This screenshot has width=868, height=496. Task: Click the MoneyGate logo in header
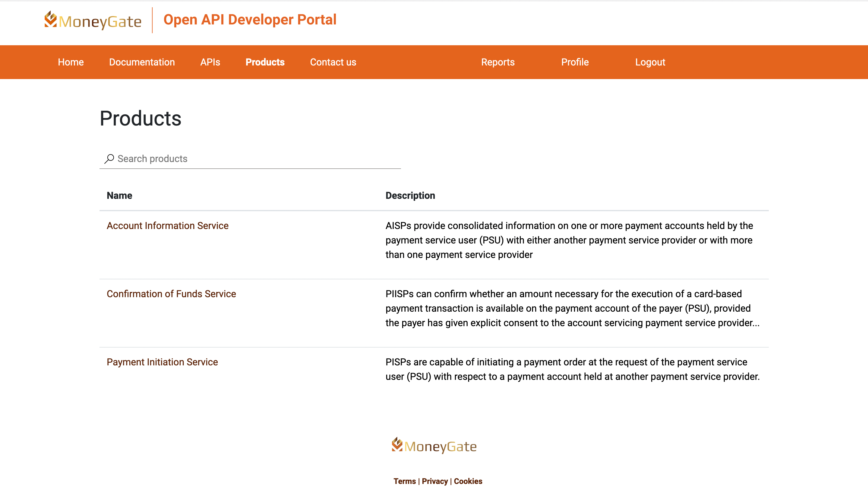pyautogui.click(x=93, y=21)
